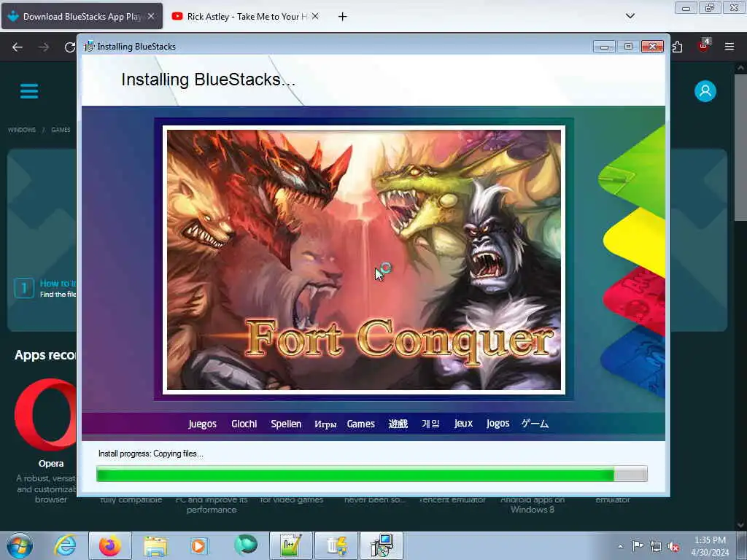Open the network tray icon
Screen dimensions: 747x560
(x=656, y=547)
